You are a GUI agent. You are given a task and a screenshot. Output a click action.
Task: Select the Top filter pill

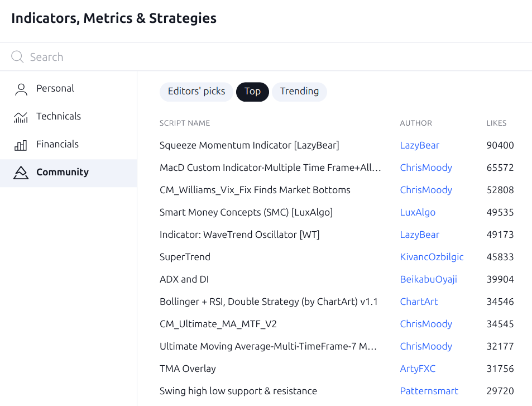click(x=252, y=92)
